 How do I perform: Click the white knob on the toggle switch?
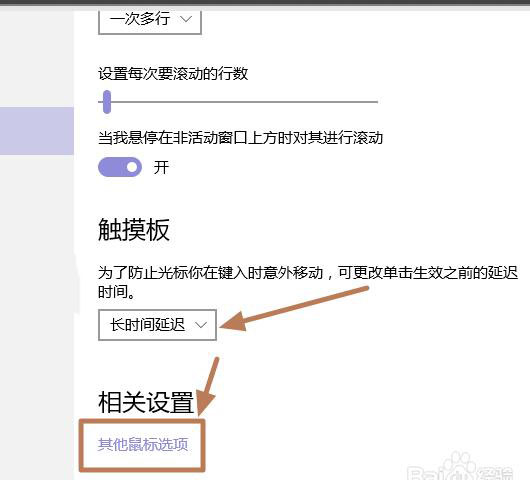click(x=132, y=167)
